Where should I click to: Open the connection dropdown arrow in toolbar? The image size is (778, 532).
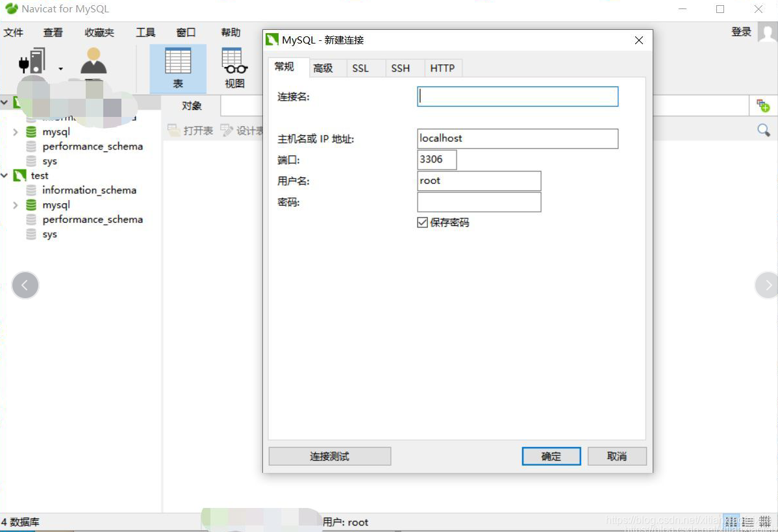(x=60, y=69)
